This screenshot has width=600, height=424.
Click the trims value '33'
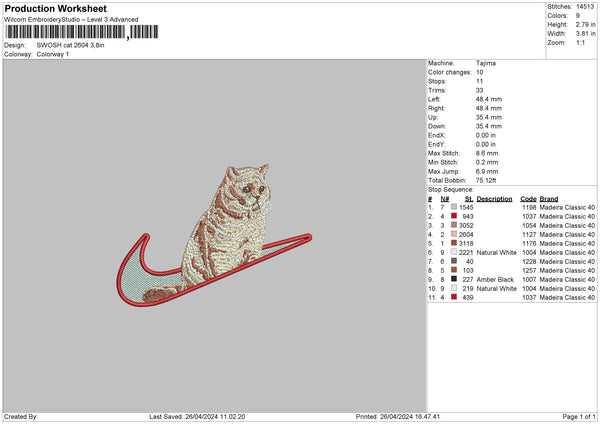(479, 90)
